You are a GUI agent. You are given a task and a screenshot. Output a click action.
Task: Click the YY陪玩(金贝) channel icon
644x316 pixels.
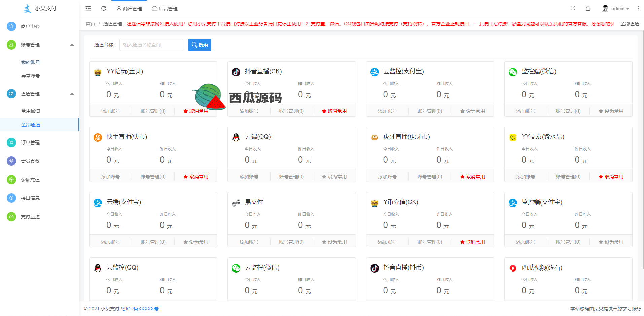click(98, 72)
